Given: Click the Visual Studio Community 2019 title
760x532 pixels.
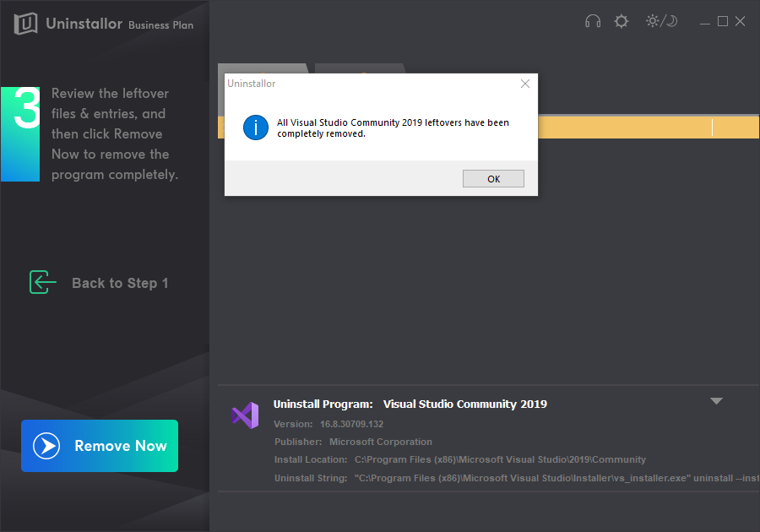Looking at the screenshot, I should [x=464, y=404].
